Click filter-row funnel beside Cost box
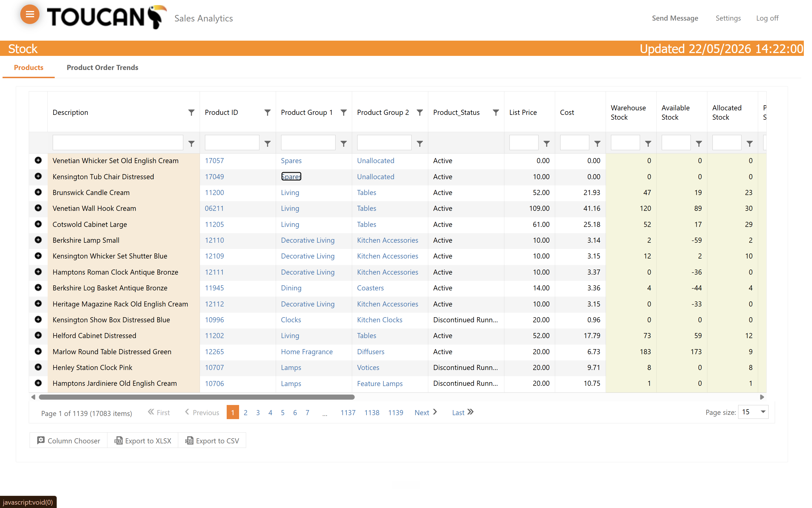This screenshot has height=508, width=812. point(597,143)
